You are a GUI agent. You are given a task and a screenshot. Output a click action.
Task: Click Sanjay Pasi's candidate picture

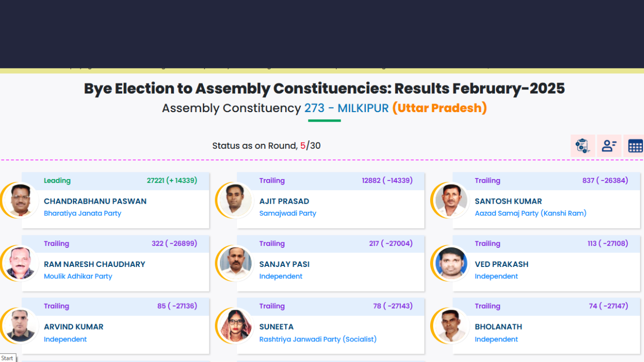click(235, 263)
